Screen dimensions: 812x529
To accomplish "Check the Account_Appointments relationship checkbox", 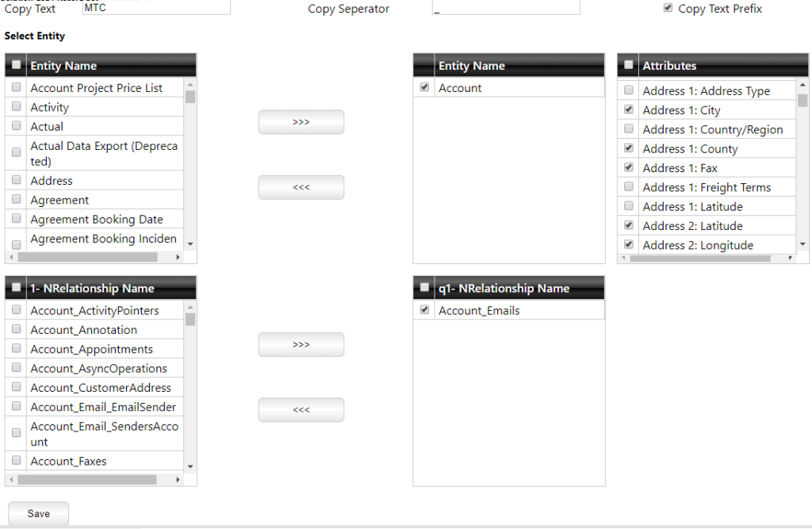I will [x=16, y=348].
